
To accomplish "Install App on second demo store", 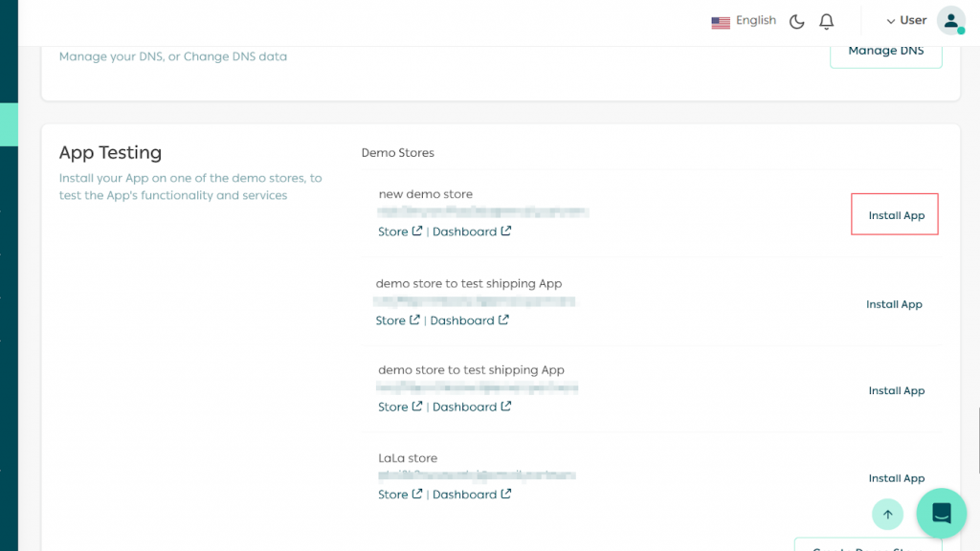I will tap(894, 304).
